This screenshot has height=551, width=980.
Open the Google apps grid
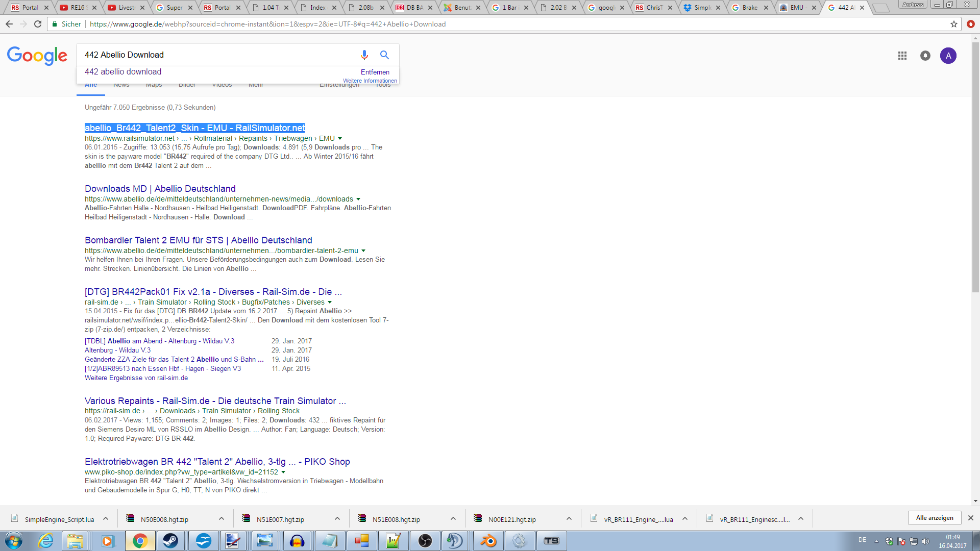click(902, 56)
